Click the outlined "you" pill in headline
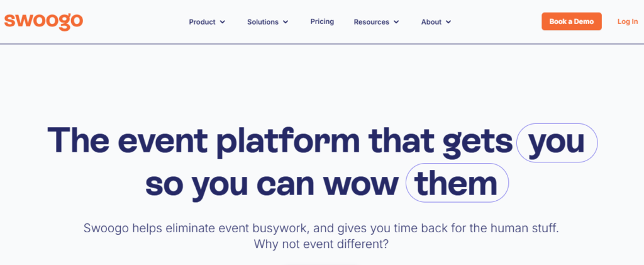Viewport: 644px width, 265px height. point(557,142)
